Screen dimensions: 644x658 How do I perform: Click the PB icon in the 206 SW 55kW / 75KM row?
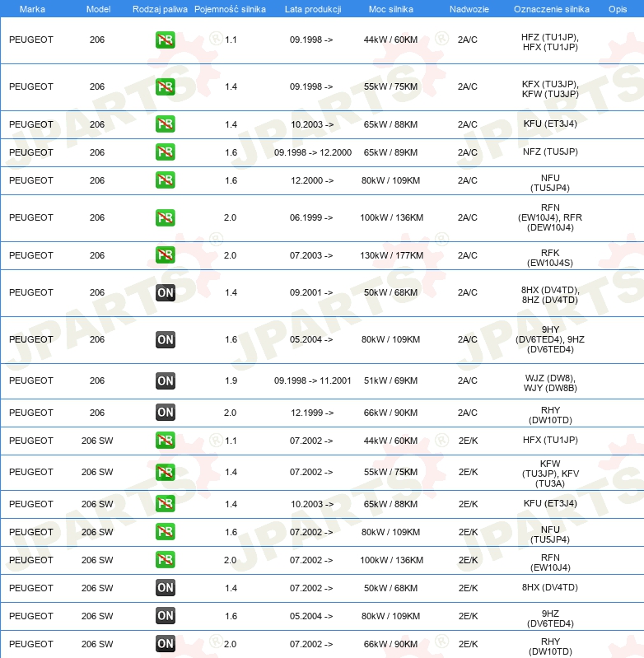click(x=166, y=472)
